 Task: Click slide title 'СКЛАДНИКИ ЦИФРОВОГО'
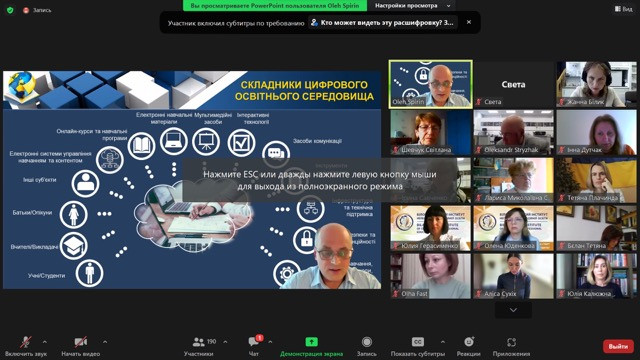coord(304,85)
